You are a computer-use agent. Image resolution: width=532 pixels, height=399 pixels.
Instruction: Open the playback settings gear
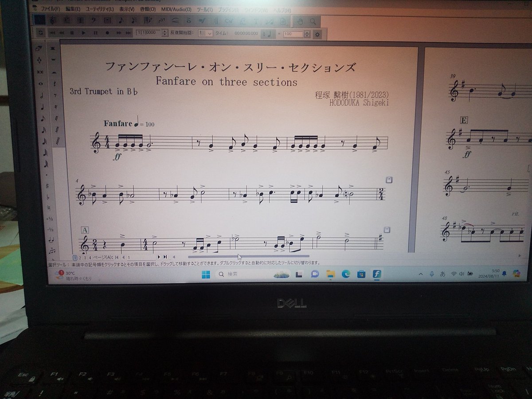[318, 34]
